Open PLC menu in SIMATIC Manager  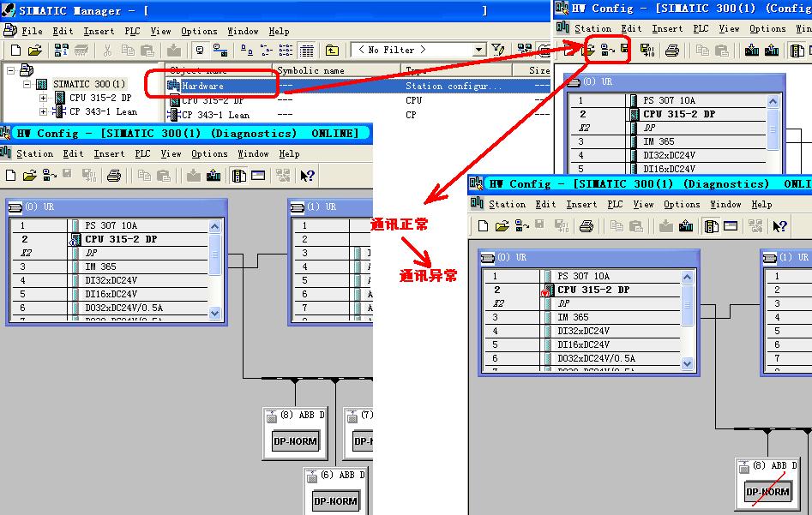click(x=131, y=31)
